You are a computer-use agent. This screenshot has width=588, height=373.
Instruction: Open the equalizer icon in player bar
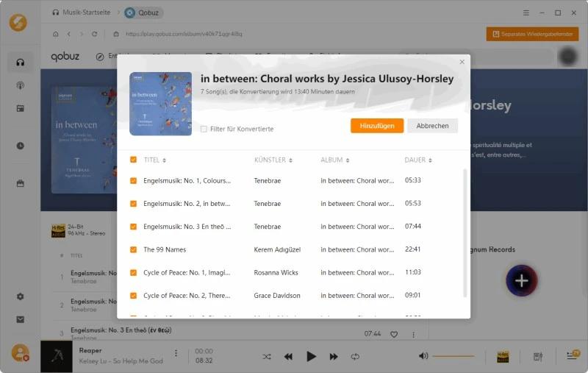538,357
